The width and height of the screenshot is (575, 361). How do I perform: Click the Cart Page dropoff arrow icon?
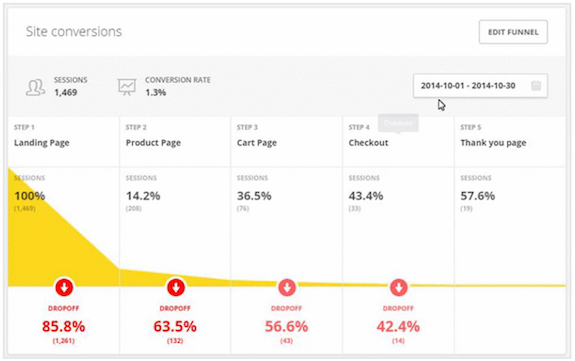click(x=287, y=287)
